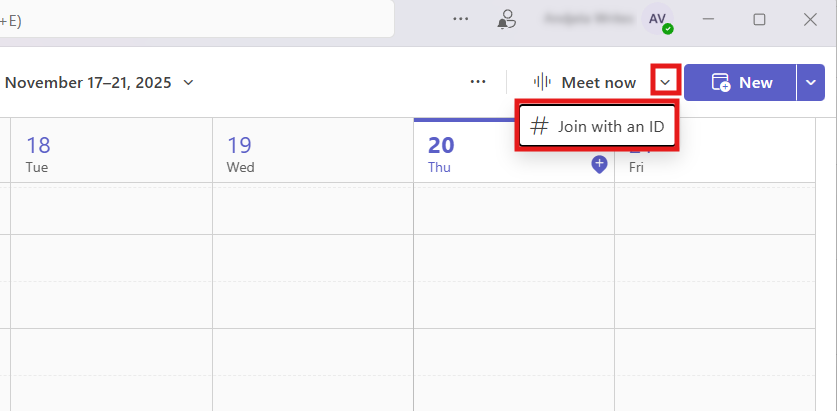Open the AV profile avatar
This screenshot has height=411, width=837.
[x=658, y=18]
